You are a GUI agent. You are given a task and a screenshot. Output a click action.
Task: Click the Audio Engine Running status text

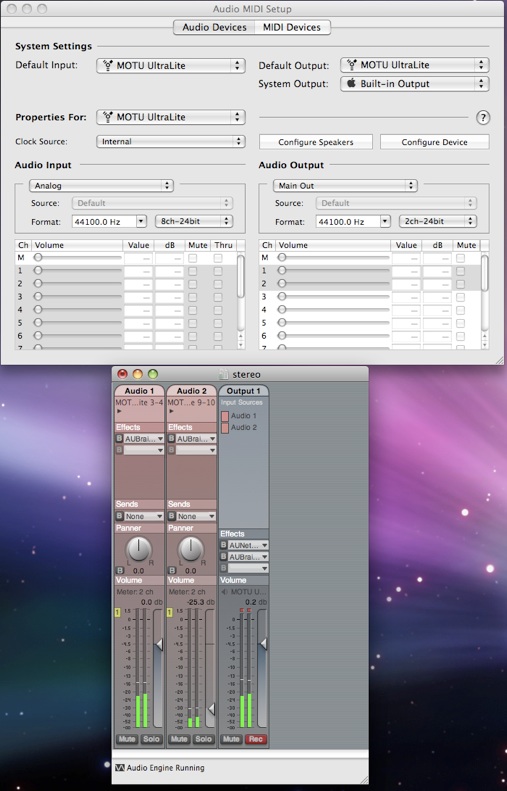tap(165, 768)
